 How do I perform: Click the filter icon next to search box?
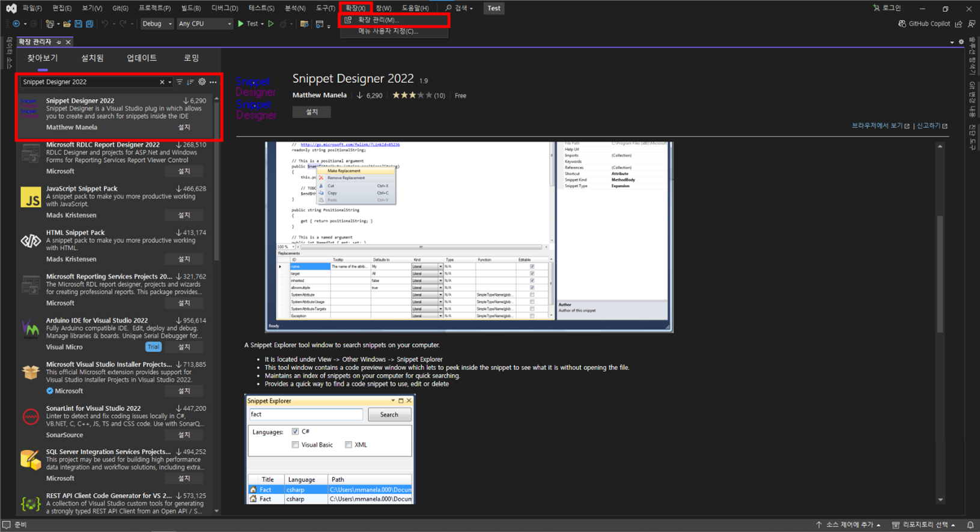[179, 82]
